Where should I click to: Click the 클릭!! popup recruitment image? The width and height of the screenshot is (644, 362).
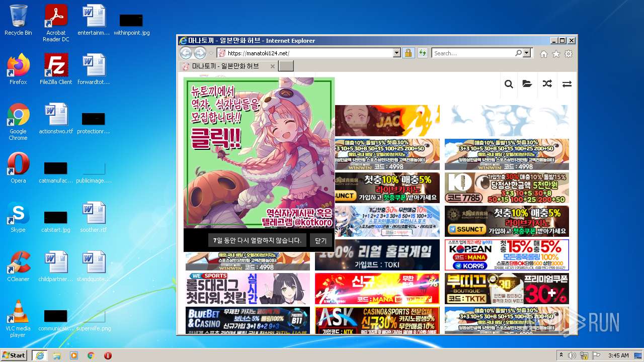[x=259, y=153]
